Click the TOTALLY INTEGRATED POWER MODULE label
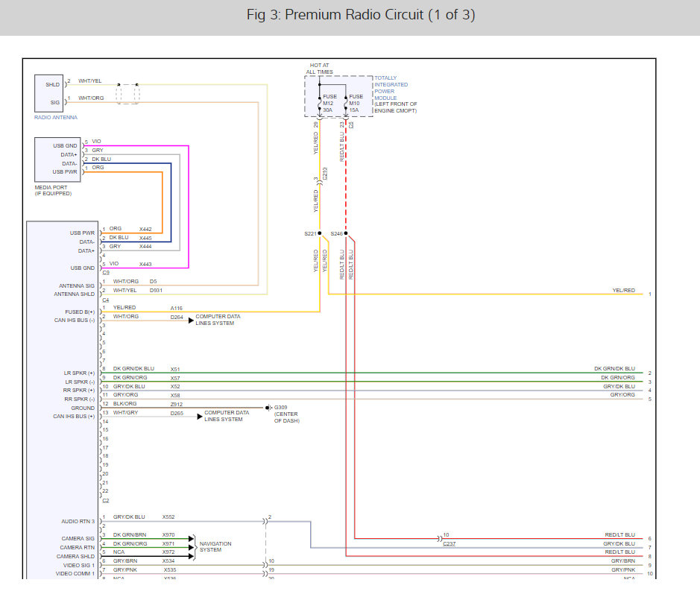Viewport: 700px width, 603px height. (391, 88)
